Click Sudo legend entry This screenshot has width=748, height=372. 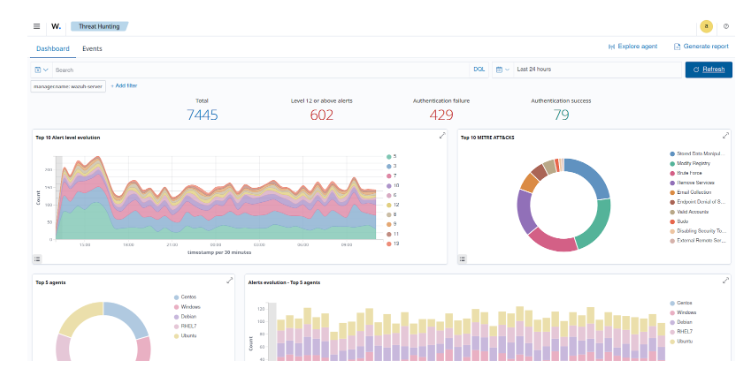pos(679,222)
